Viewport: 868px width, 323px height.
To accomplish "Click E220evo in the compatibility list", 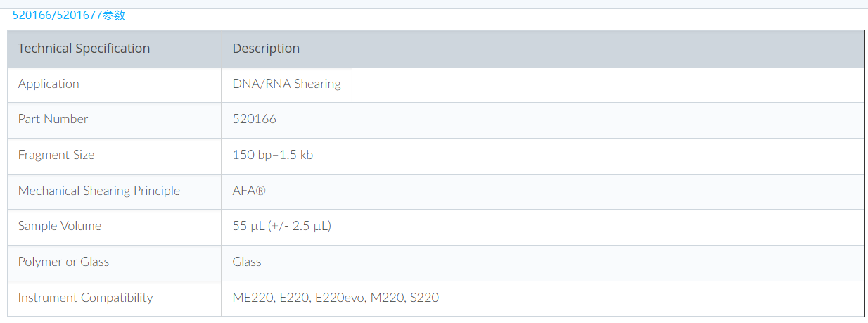I will 340,298.
